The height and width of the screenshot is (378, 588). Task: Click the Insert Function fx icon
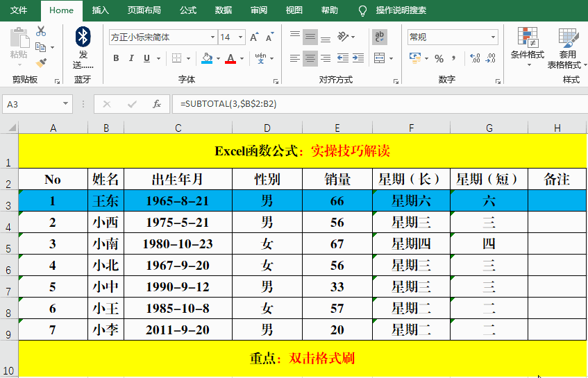[x=157, y=104]
